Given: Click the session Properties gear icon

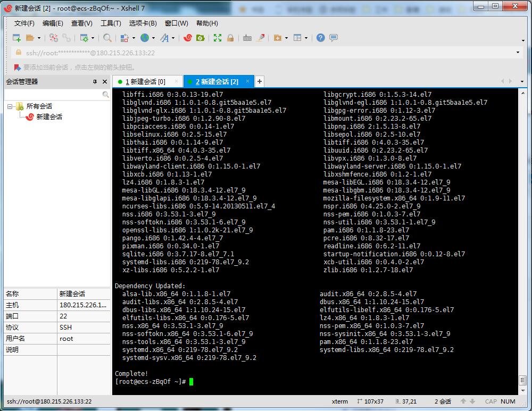Looking at the screenshot, I should point(84,38).
